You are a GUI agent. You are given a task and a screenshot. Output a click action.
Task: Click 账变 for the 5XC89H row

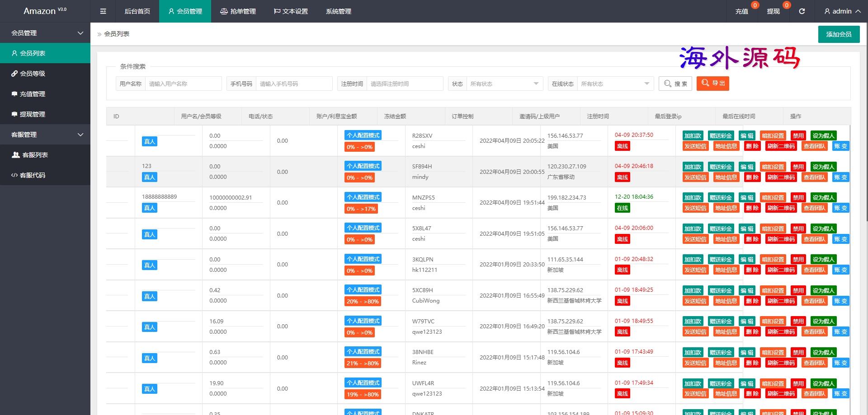pyautogui.click(x=841, y=301)
